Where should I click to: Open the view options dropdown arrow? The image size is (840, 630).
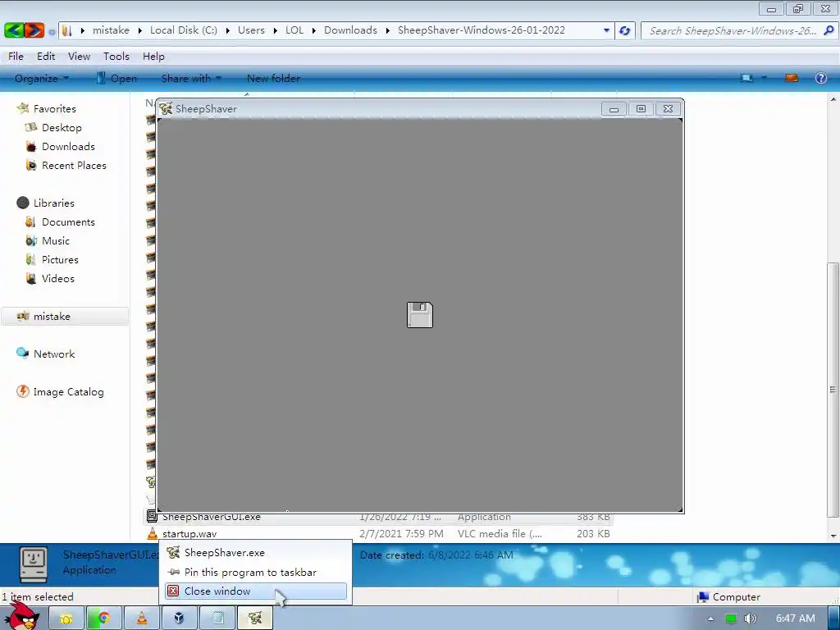(764, 78)
